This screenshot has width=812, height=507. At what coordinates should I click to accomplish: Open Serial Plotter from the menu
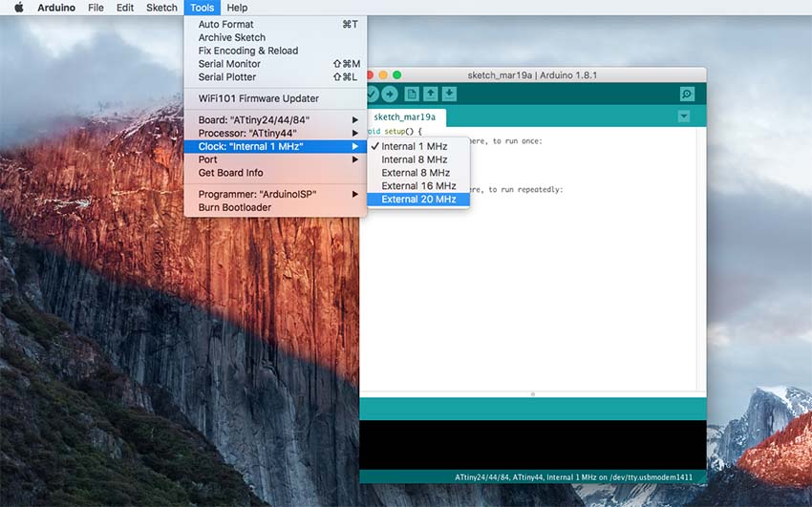point(275,77)
